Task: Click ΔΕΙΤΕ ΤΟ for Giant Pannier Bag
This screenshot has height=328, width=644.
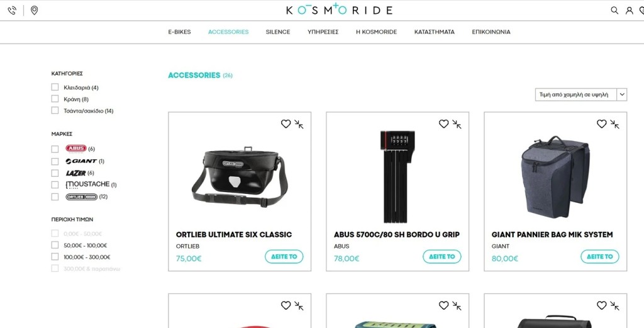Action: 599,256
